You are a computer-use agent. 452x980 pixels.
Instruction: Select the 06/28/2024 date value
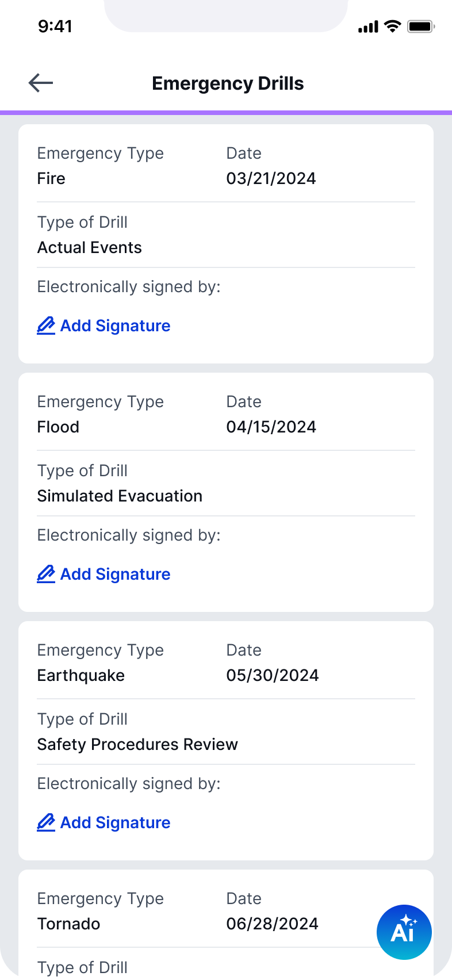[273, 924]
